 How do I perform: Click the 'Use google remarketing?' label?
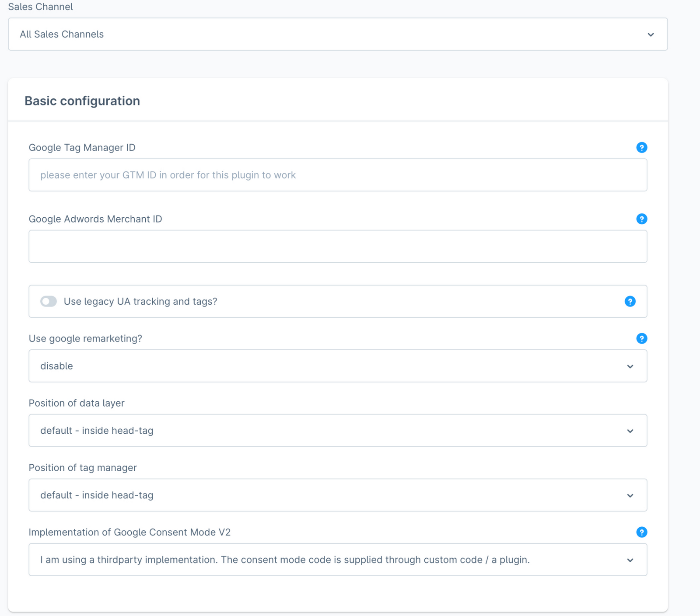(85, 338)
